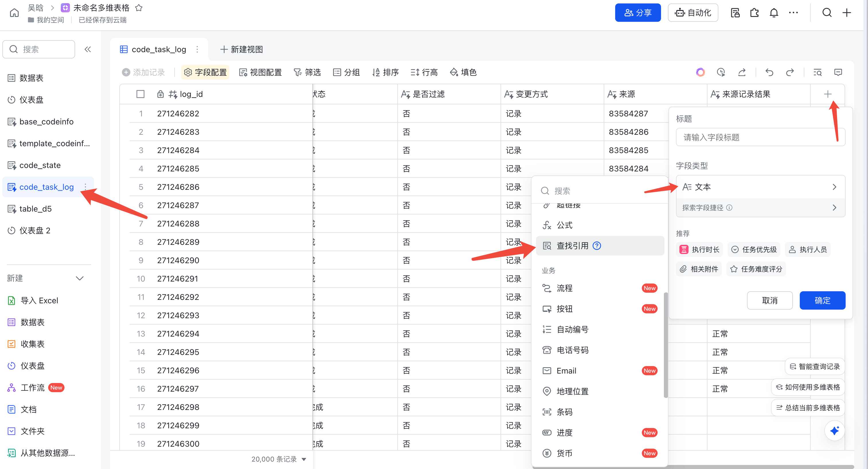This screenshot has width=868, height=469.
Task: Redo the last action
Action: (789, 72)
